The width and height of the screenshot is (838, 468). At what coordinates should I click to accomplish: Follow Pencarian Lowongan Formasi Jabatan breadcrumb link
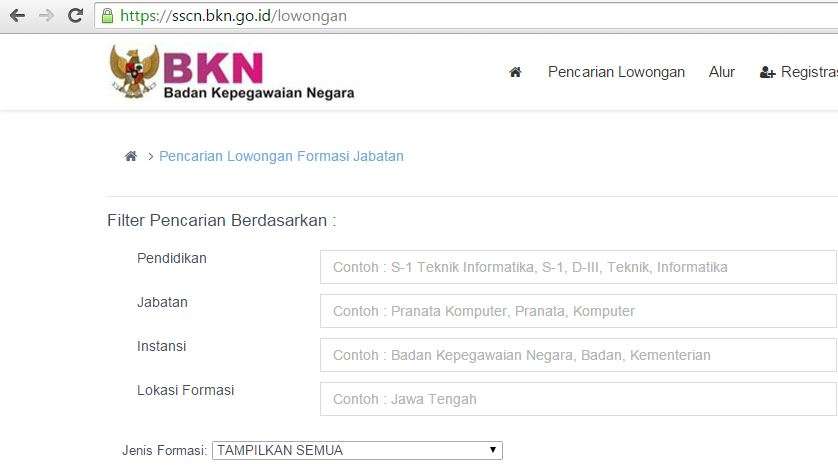pyautogui.click(x=281, y=157)
